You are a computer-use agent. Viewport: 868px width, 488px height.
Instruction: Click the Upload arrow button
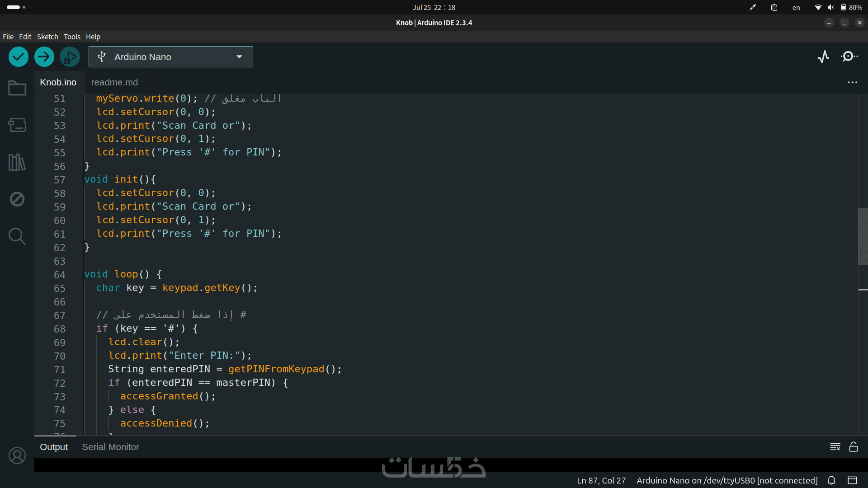[44, 57]
